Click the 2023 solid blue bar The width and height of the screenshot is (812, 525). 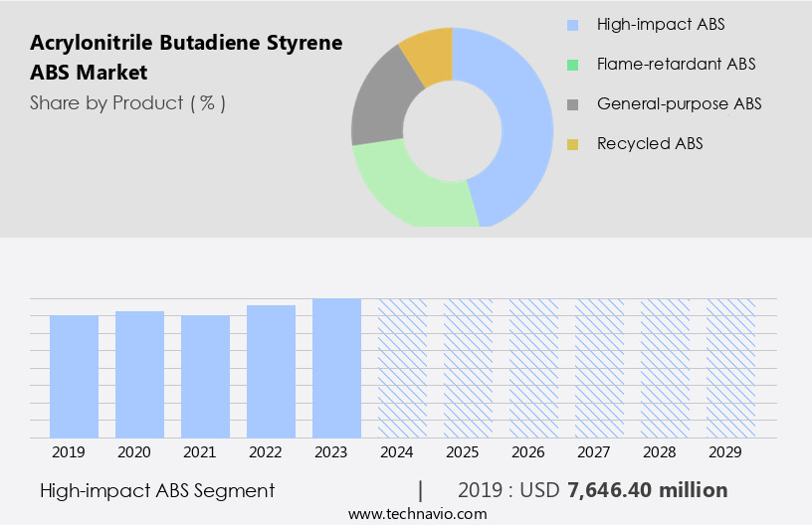[x=336, y=368]
